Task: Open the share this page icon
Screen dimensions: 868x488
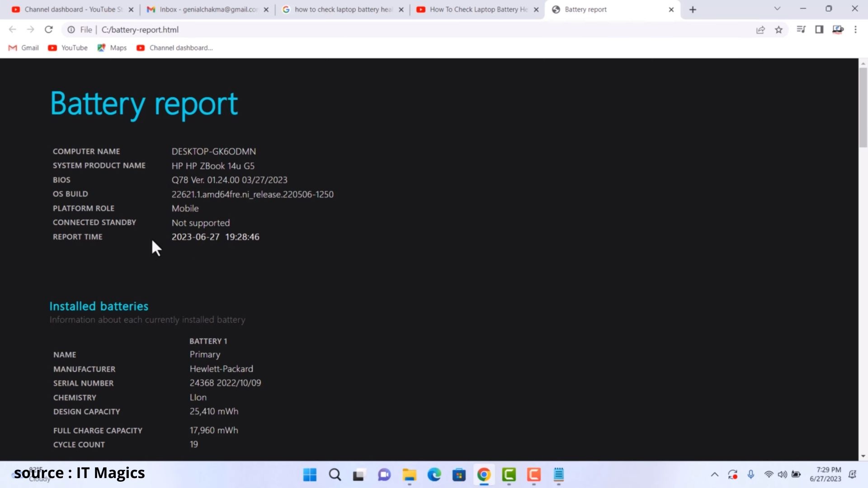Action: click(x=760, y=30)
